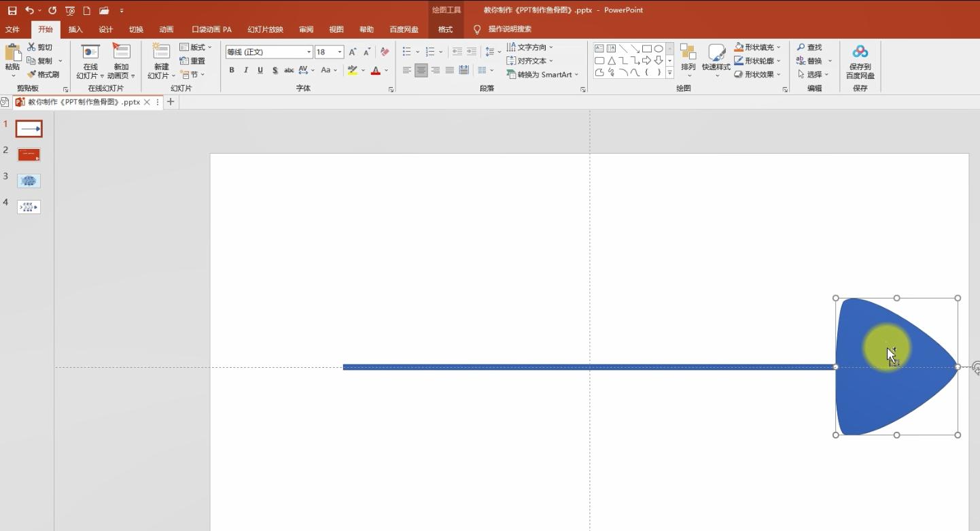The width and height of the screenshot is (980, 531).
Task: Click the clear formatting eraser icon
Action: [x=385, y=52]
